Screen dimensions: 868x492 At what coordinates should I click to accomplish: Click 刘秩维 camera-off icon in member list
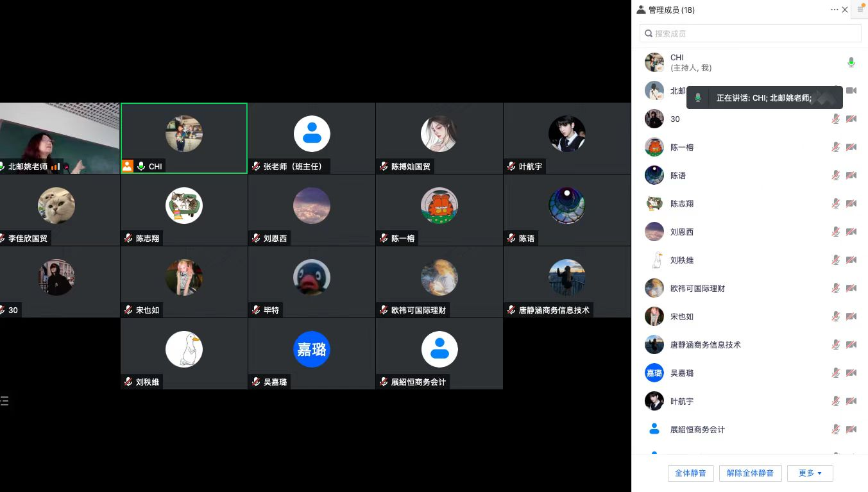(x=851, y=260)
